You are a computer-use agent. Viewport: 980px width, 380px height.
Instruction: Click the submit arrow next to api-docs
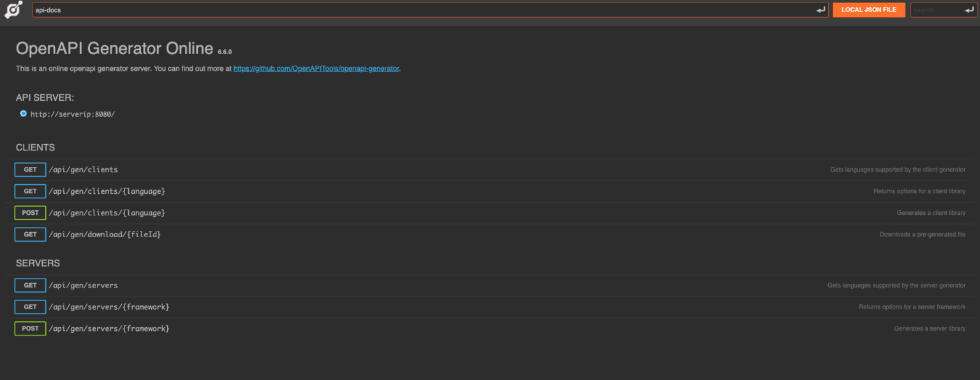(821, 10)
